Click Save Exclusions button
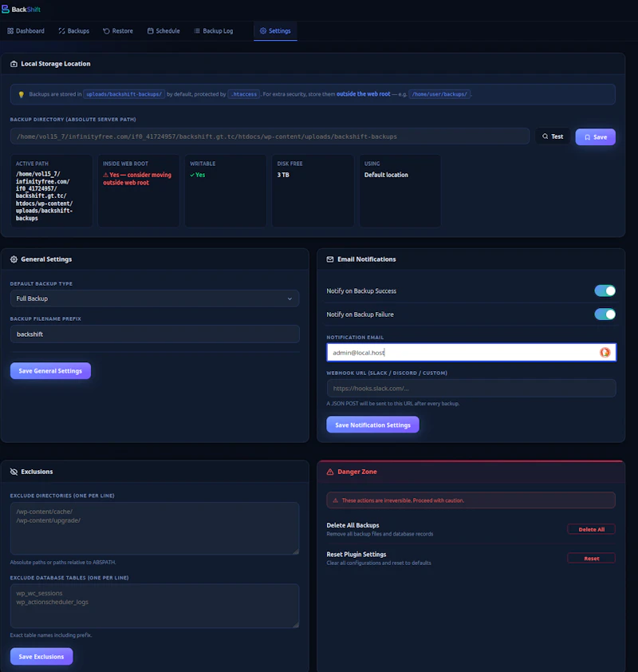638x672 pixels. (41, 656)
